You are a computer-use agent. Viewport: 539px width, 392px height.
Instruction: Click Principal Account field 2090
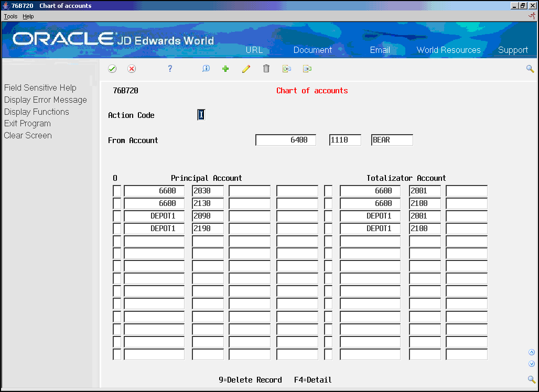click(x=208, y=216)
